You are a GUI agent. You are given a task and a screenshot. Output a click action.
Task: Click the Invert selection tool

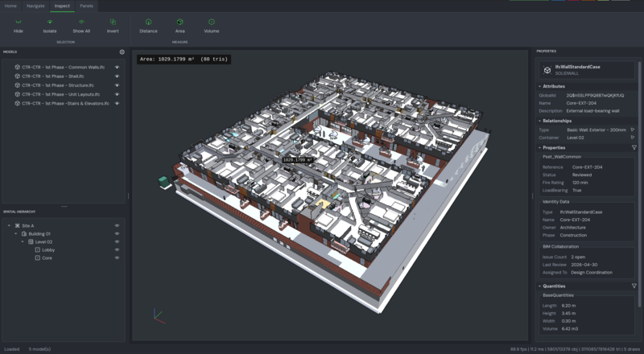[113, 26]
